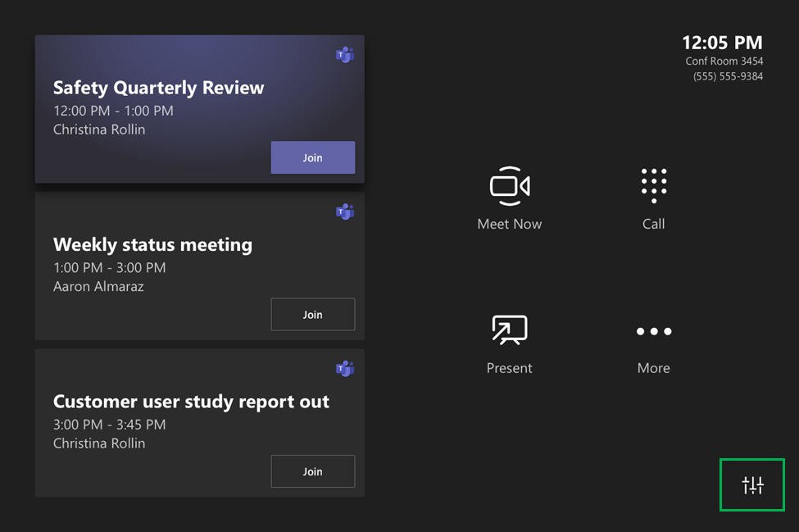Click Teams icon on Customer user study card
Screen dimensions: 799x532
click(345, 369)
